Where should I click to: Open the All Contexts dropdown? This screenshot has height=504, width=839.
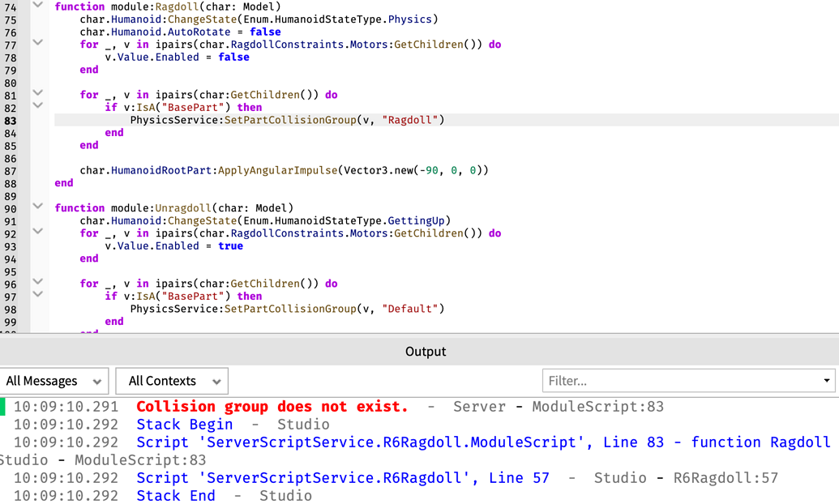click(172, 381)
